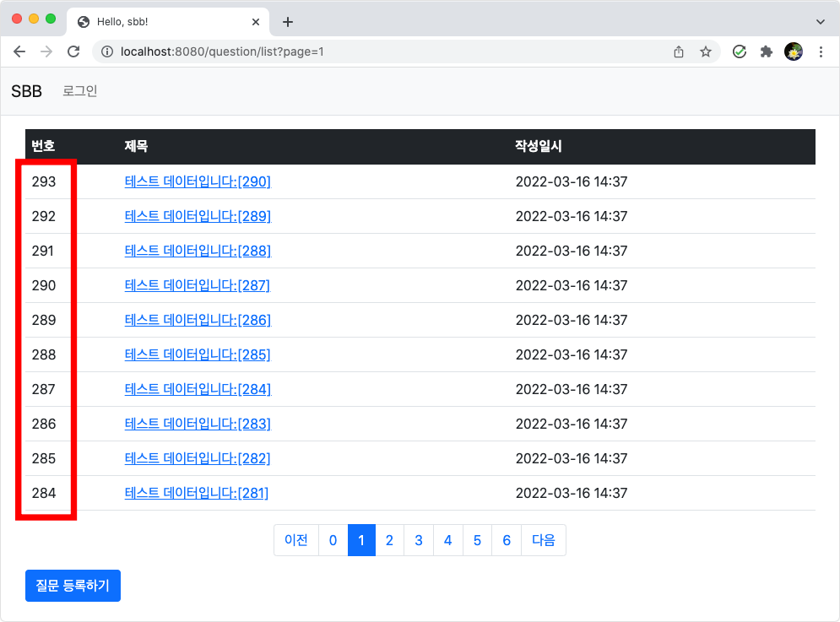Select the Hello, sbb! tab
The height and width of the screenshot is (622, 840).
click(x=168, y=22)
